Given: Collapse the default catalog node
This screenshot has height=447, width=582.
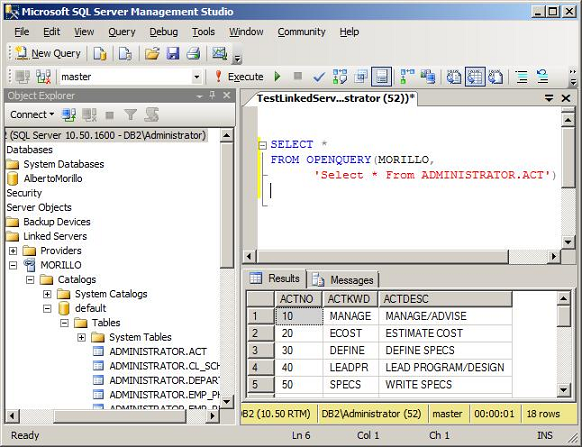Looking at the screenshot, I should pos(47,309).
